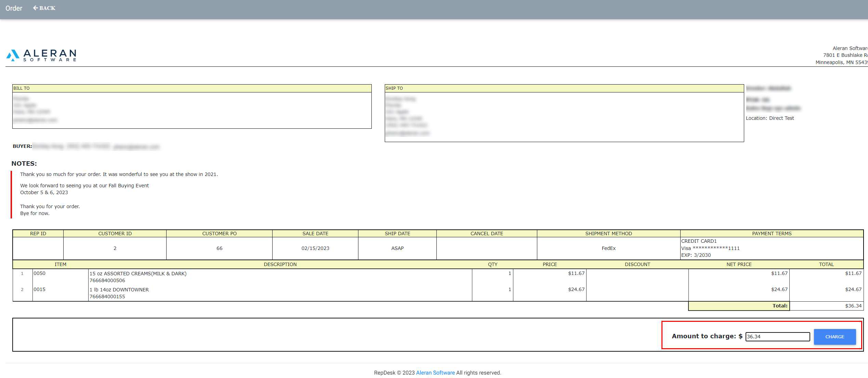
Task: Click the NOTES: heading
Action: click(x=24, y=164)
